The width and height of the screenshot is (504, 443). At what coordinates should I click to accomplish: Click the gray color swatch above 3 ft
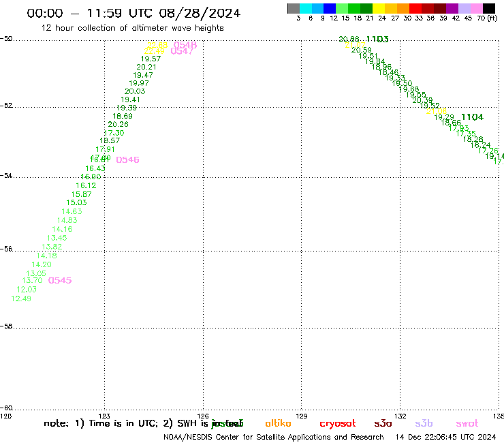(294, 8)
